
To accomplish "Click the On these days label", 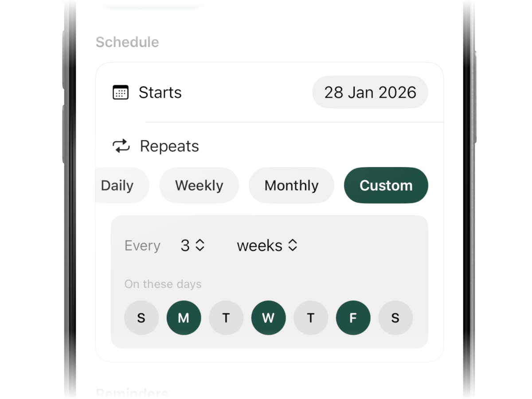I will (x=163, y=284).
